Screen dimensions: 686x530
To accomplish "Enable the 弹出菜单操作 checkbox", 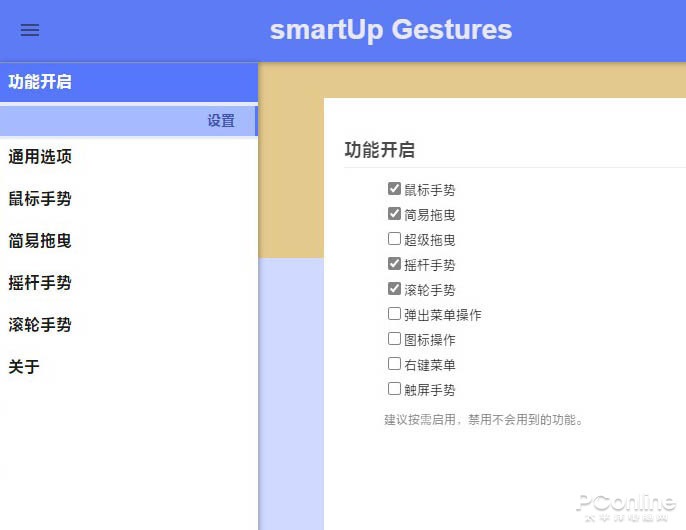I will [394, 313].
